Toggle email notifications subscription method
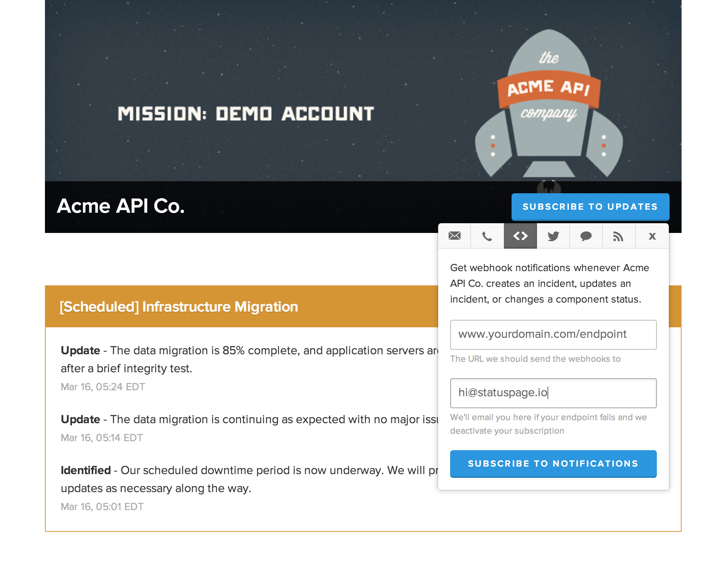 click(454, 235)
